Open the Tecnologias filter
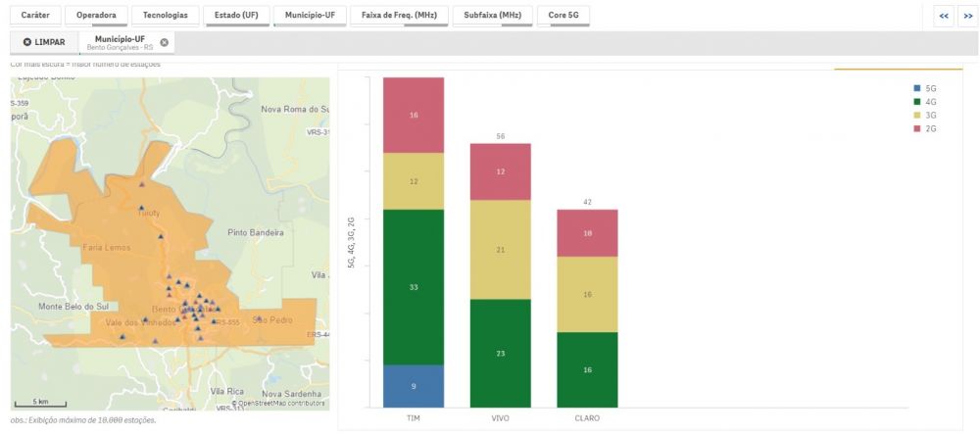 (165, 15)
